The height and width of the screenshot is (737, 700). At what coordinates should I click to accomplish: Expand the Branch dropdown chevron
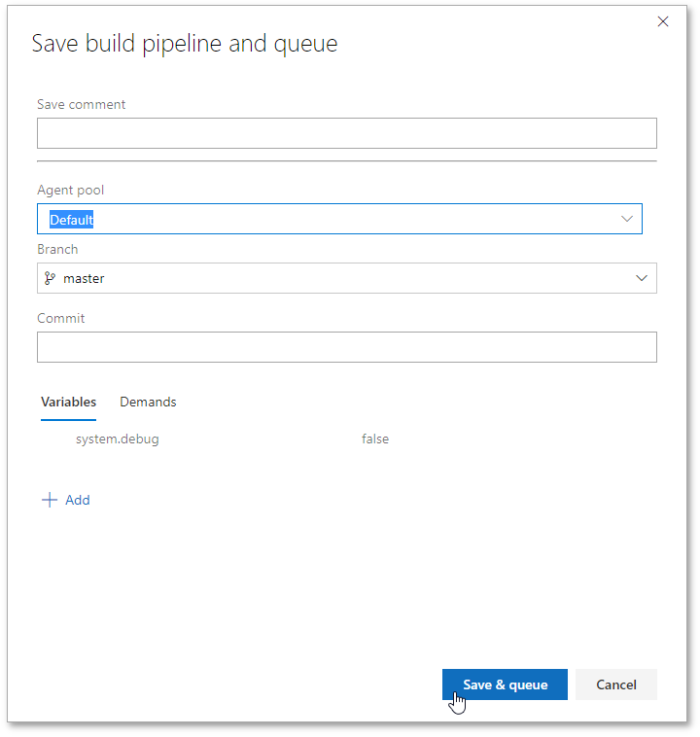pyautogui.click(x=642, y=278)
